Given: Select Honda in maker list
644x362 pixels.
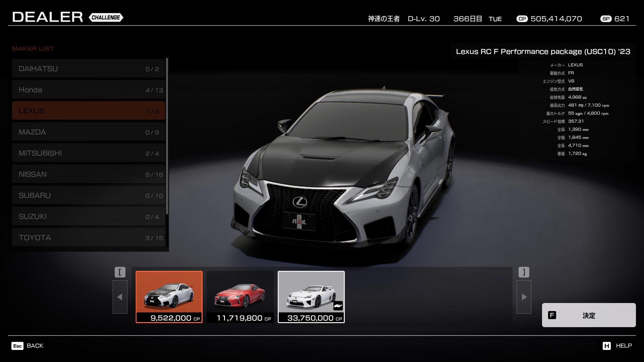Looking at the screenshot, I should point(89,90).
